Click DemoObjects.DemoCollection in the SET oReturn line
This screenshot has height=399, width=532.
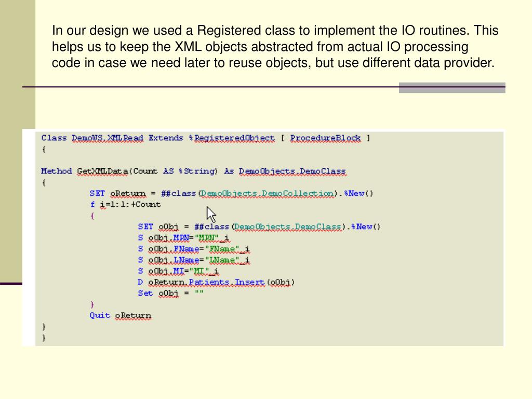coord(267,193)
